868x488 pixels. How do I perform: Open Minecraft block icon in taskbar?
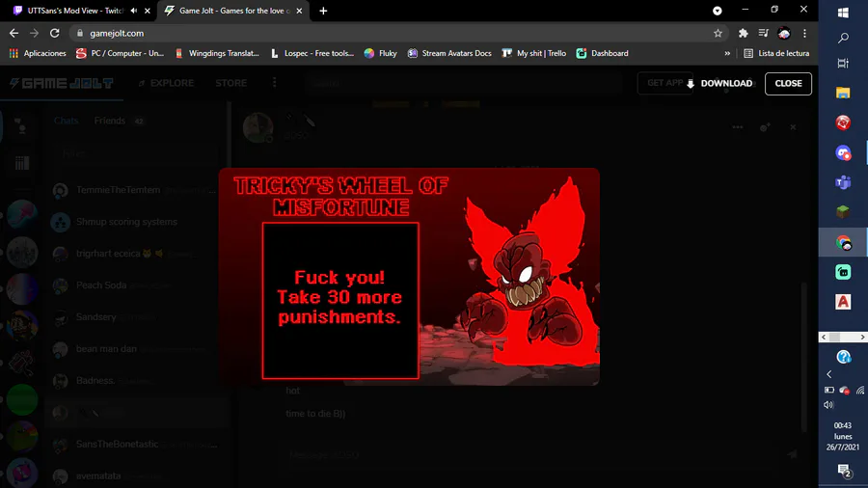coord(843,212)
